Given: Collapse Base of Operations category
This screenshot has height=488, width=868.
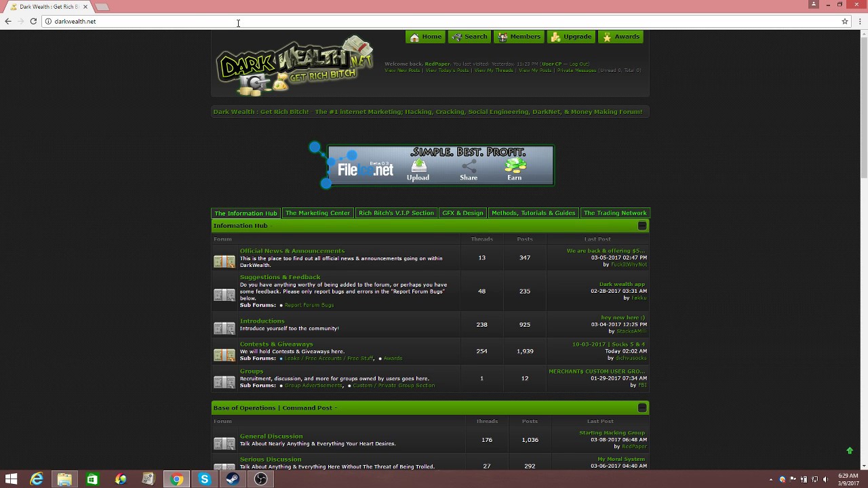Looking at the screenshot, I should [642, 408].
